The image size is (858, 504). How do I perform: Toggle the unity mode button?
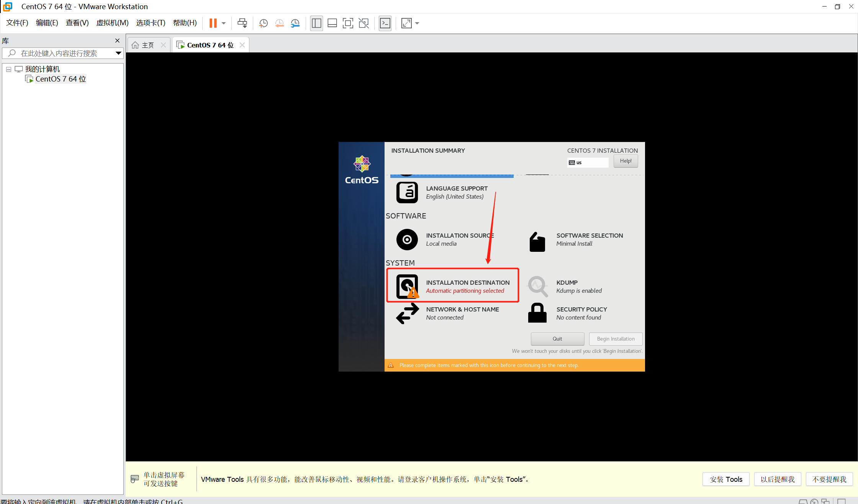pyautogui.click(x=364, y=23)
